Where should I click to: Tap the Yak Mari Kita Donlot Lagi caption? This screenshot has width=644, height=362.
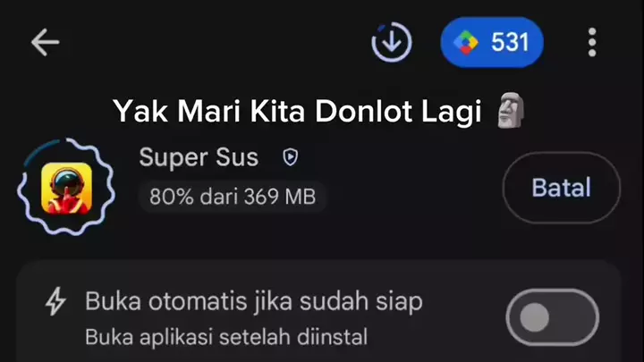pyautogui.click(x=297, y=111)
